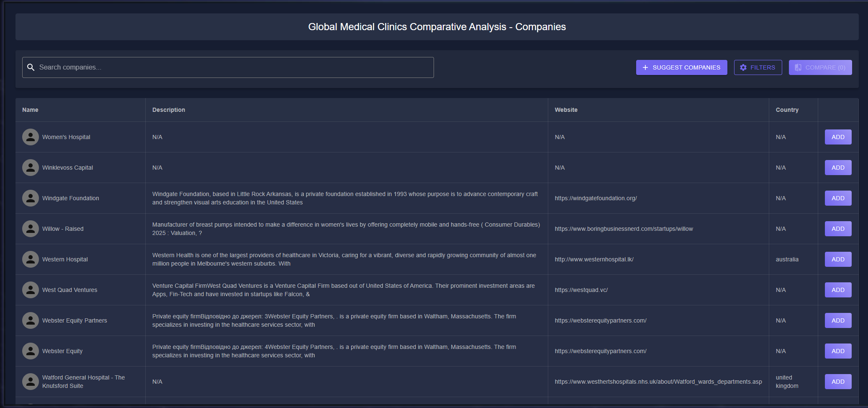Click the Watford General Hospital avatar icon

point(31,382)
